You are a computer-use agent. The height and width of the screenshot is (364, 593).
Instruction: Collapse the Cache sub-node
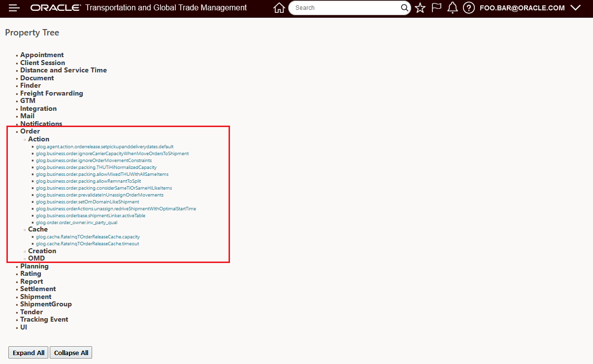(x=38, y=229)
